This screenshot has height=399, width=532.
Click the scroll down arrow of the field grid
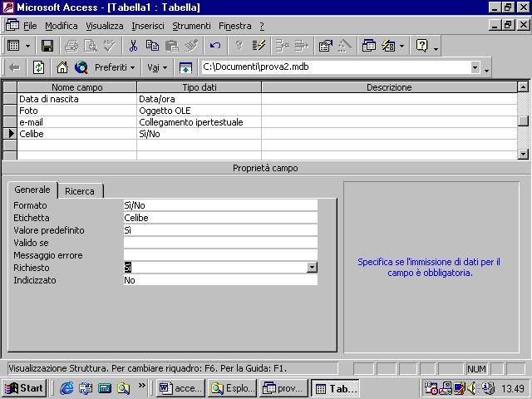point(523,155)
